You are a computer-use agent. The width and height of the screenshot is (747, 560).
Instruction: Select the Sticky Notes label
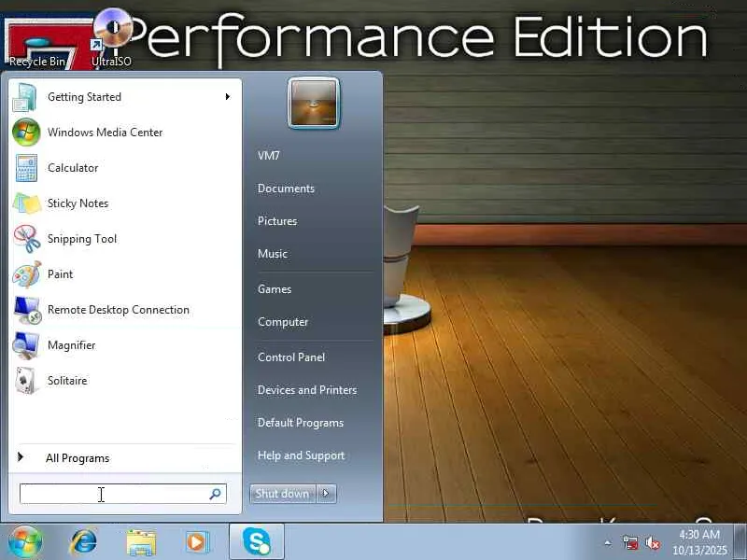point(78,203)
